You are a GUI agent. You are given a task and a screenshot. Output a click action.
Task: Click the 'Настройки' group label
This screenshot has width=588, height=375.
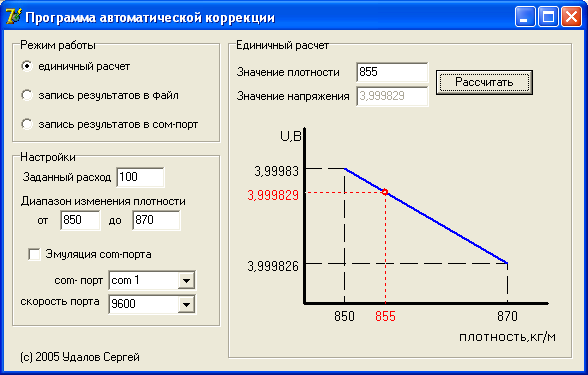[x=48, y=157]
